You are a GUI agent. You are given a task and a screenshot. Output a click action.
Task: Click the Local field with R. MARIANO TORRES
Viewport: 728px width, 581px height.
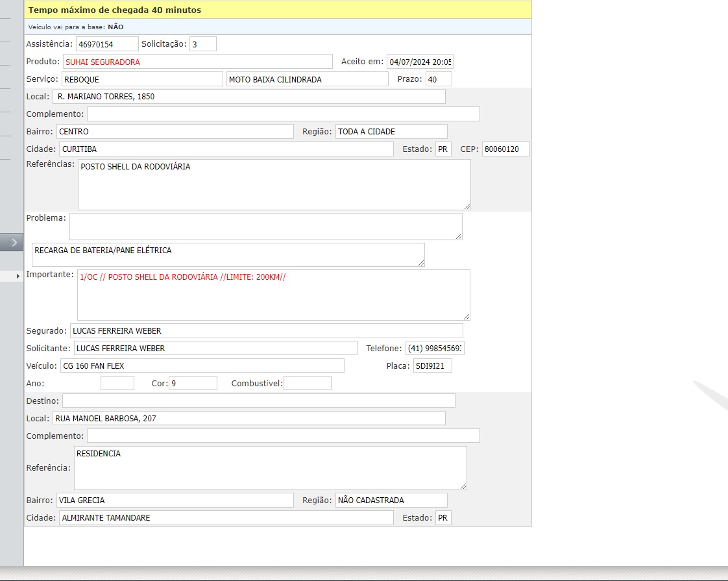tap(249, 97)
